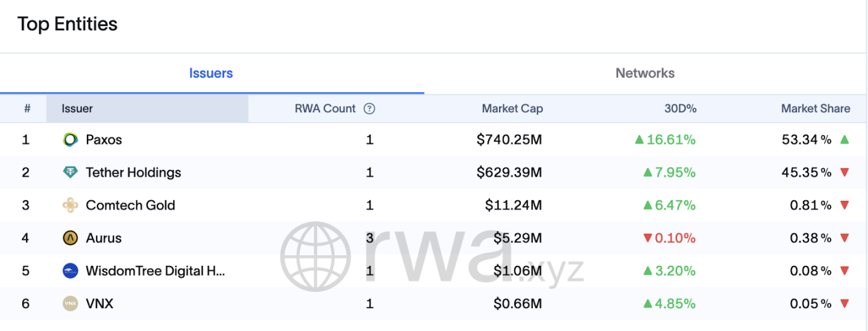Open the Paxos issuer link
Viewport: 868px width, 331px height.
point(104,140)
